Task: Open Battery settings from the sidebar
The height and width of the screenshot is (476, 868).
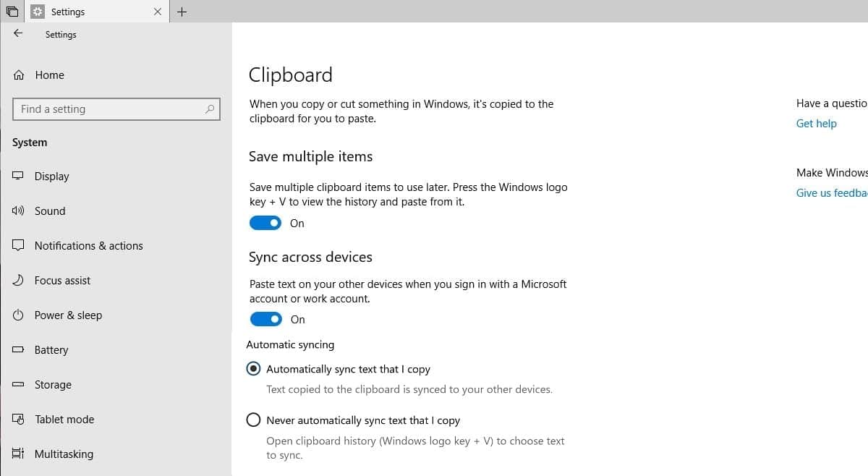Action: pos(18,349)
